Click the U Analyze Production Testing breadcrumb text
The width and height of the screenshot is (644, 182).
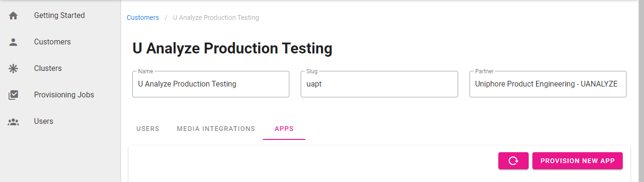click(x=216, y=17)
